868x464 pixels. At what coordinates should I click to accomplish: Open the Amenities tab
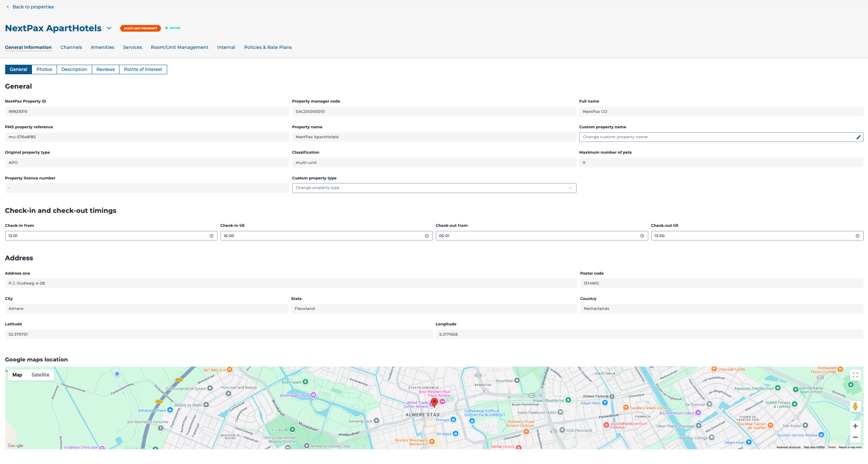tap(103, 47)
